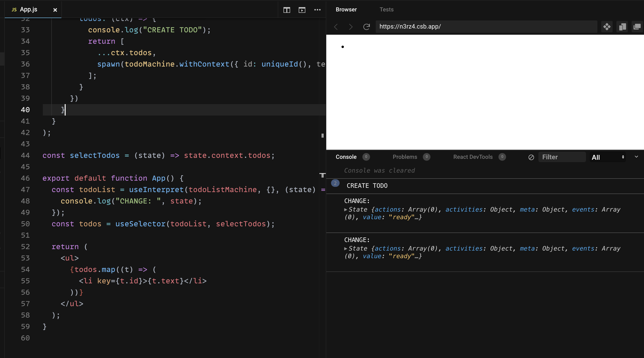The image size is (644, 358).
Task: Split the editor pane
Action: point(287,10)
